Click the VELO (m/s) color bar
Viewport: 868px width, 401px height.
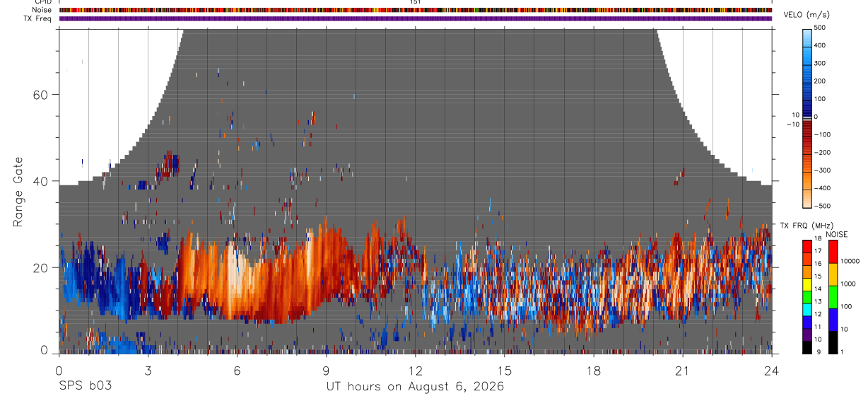pyautogui.click(x=807, y=117)
